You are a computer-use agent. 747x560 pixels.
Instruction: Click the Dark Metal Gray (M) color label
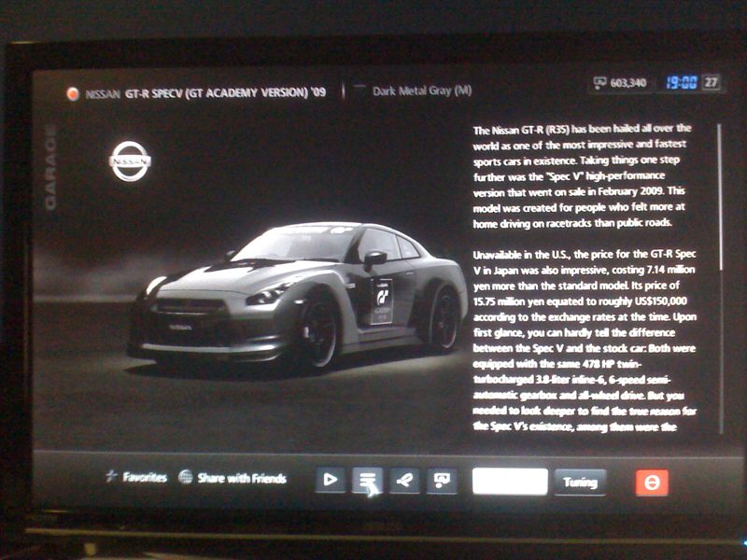[422, 91]
